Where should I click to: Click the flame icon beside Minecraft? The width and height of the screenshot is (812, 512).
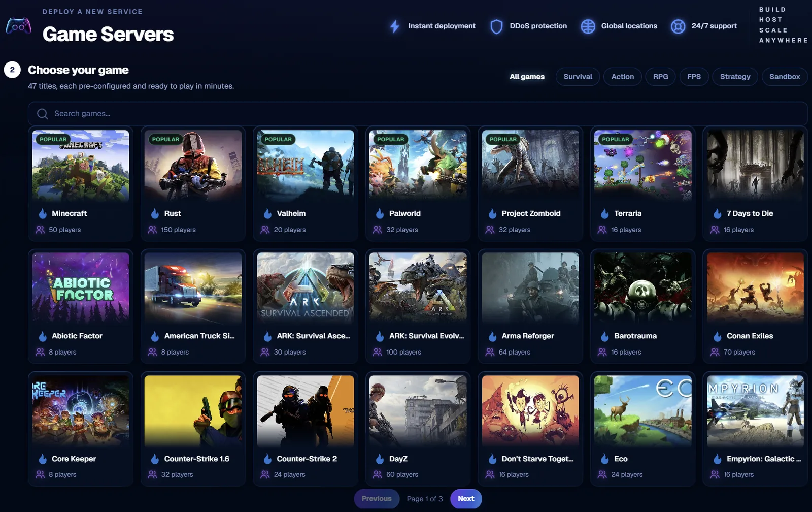coord(43,214)
